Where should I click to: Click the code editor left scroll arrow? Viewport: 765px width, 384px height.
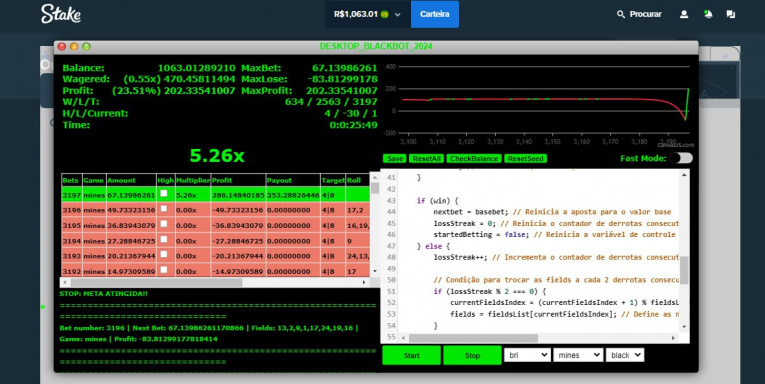403,338
